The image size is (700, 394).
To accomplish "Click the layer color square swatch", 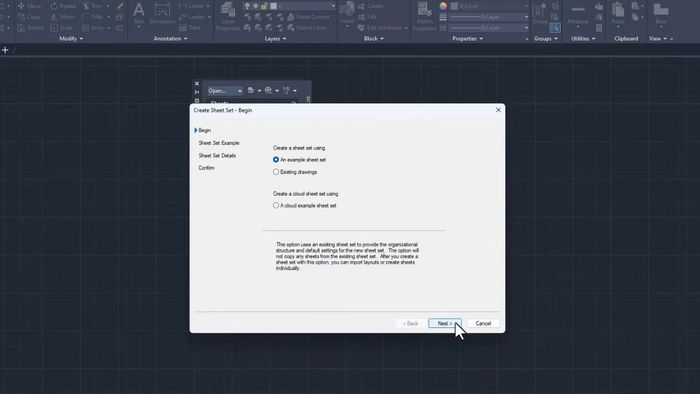I will tap(273, 6).
